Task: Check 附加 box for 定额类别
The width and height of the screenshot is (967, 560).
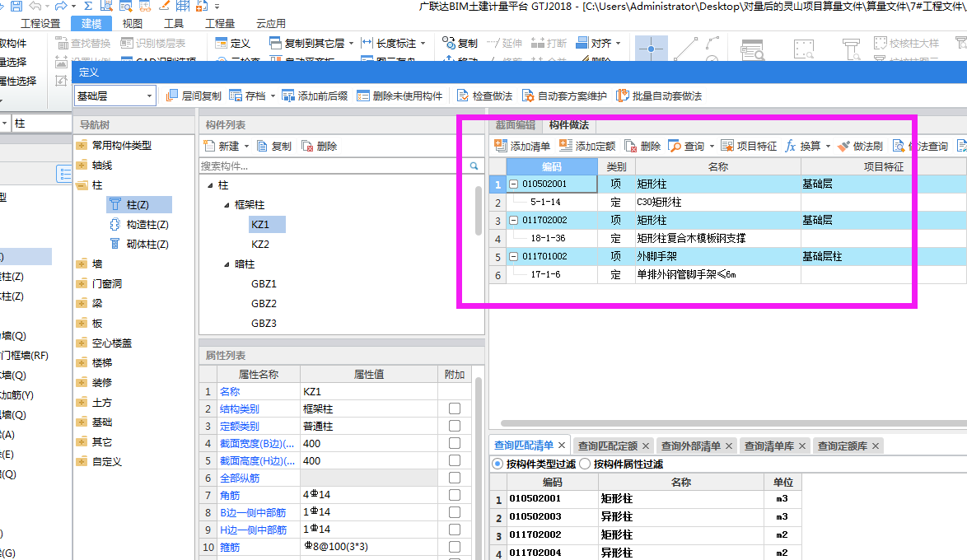Action: coord(455,426)
